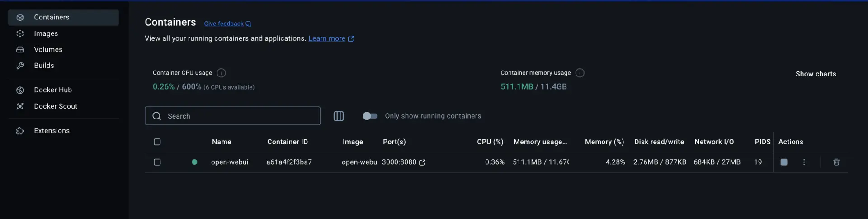Click memory usage value 511.1MB / 11.67G
Screen dimensions: 868x219
(541, 162)
